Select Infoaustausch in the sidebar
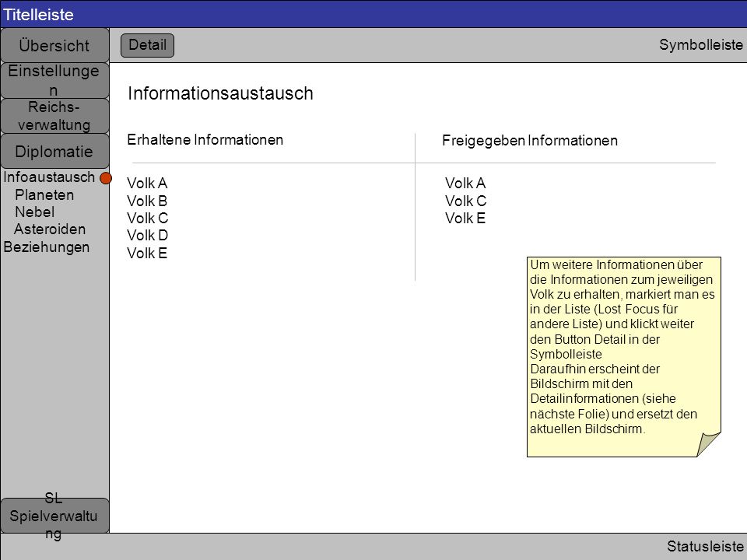Image resolution: width=747 pixels, height=560 pixels. pos(49,177)
